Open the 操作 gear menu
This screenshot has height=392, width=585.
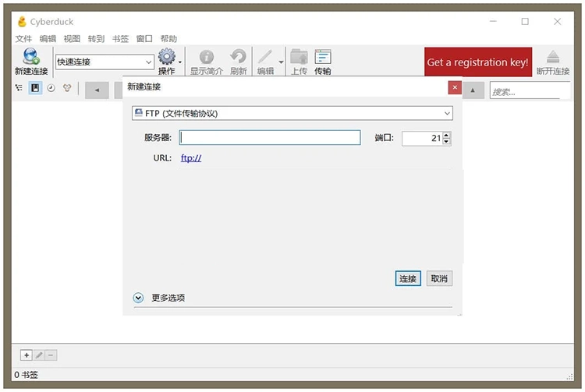click(168, 58)
